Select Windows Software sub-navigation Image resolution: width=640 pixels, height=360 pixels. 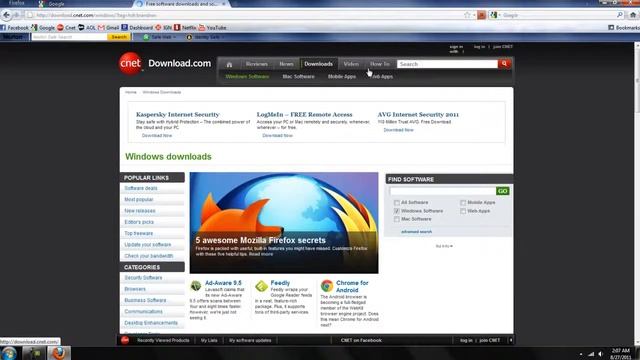247,76
